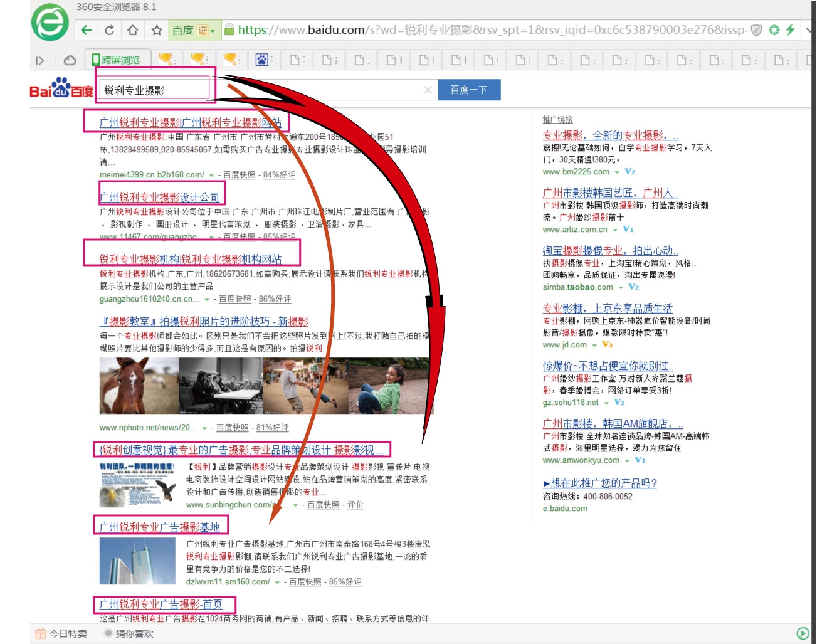Open ad 专业影棚, 上京东享品质生活
Viewport: 832px width, 644px height.
click(x=608, y=308)
